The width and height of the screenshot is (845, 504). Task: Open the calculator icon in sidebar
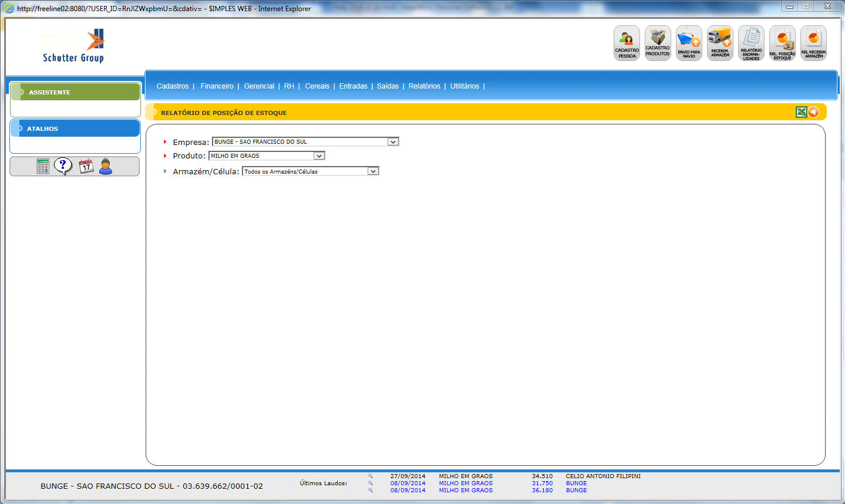click(x=43, y=167)
